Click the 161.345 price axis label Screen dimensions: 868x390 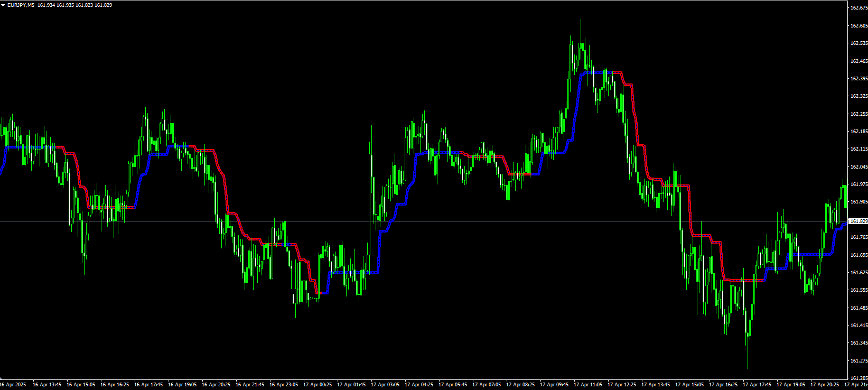(858, 343)
